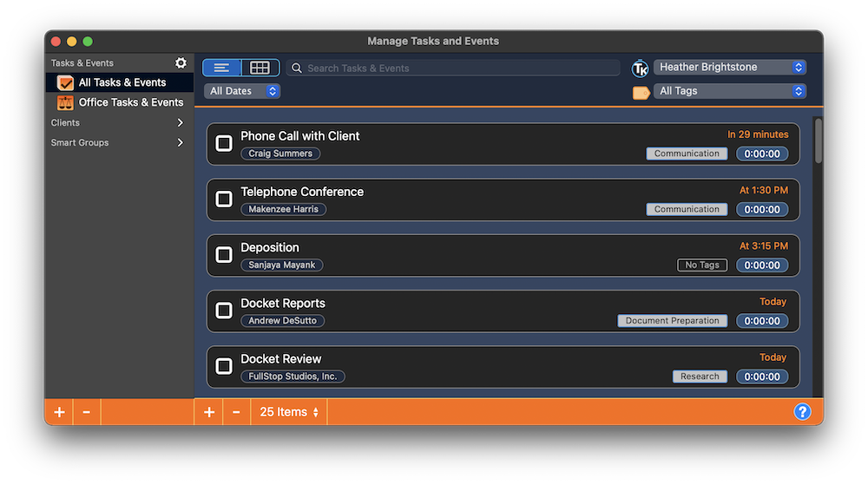
Task: Click the task list vertical scrollbar
Action: 819,141
